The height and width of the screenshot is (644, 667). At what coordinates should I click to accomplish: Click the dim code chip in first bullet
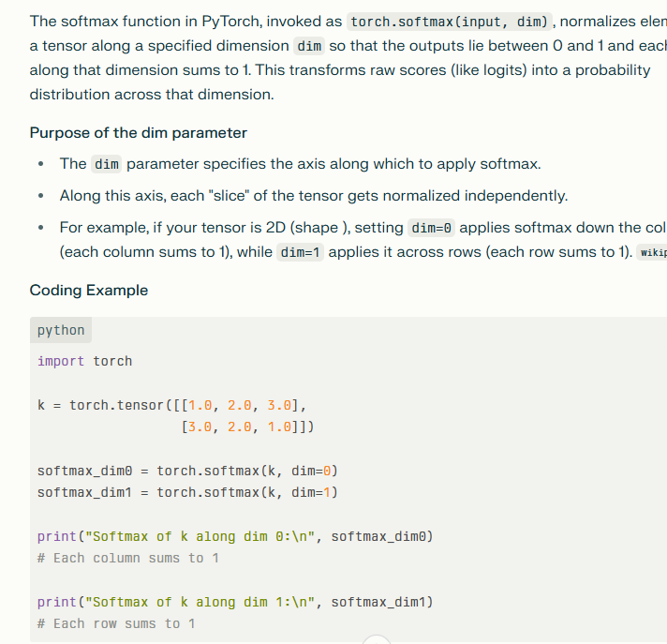[x=107, y=164]
